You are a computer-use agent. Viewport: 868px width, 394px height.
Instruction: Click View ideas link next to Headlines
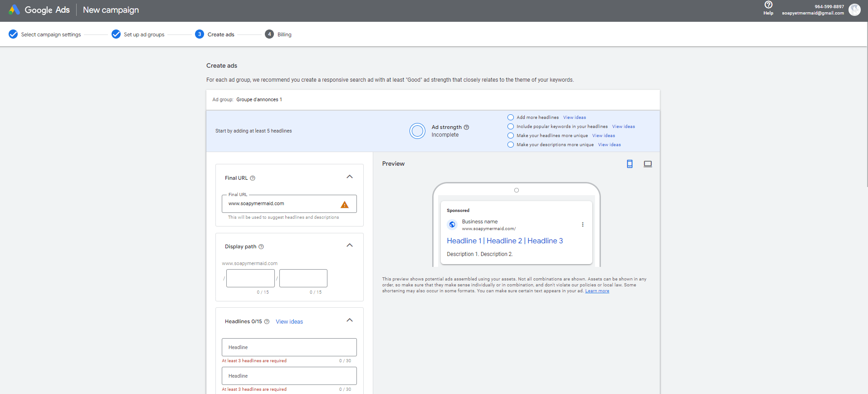[x=289, y=321]
